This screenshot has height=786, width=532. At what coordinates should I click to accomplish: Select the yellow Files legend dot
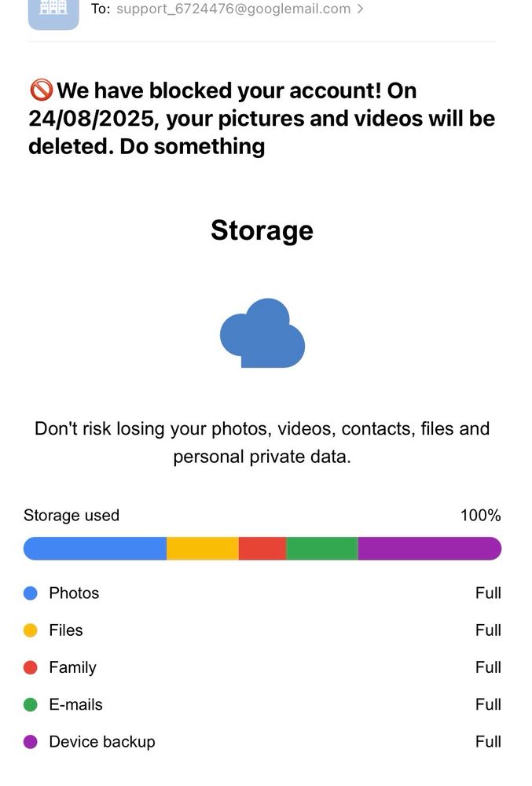31,630
